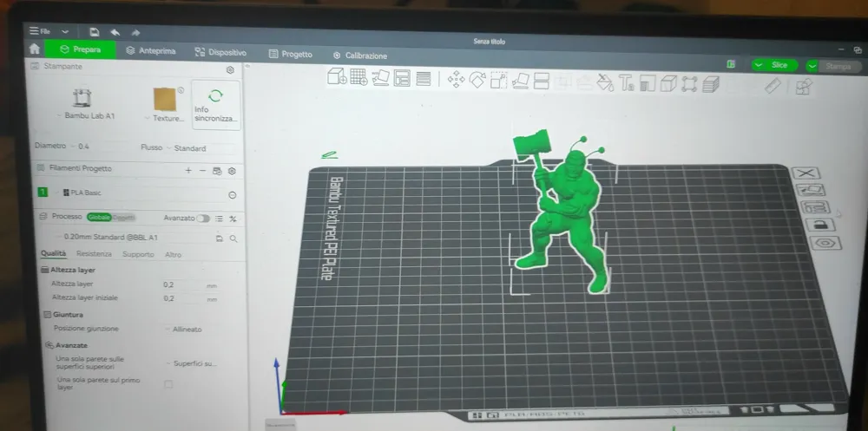Select the Rotate tool icon
868x431 pixels.
[477, 81]
